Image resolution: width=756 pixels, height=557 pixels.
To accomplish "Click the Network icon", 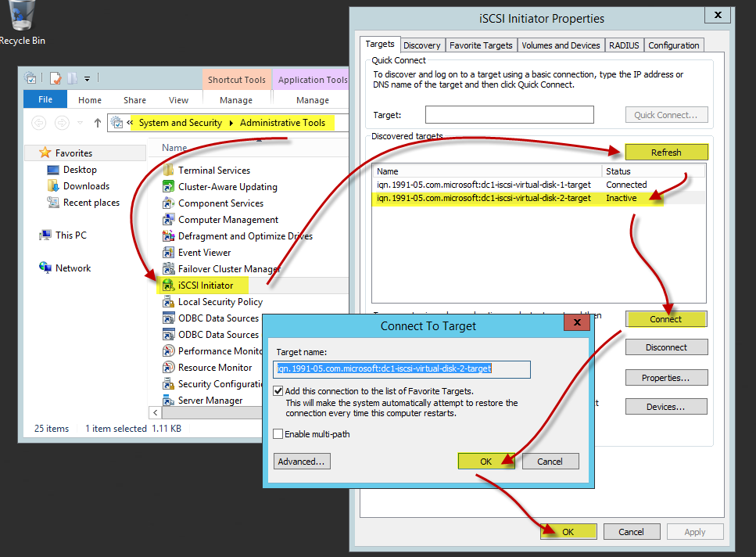I will (45, 268).
